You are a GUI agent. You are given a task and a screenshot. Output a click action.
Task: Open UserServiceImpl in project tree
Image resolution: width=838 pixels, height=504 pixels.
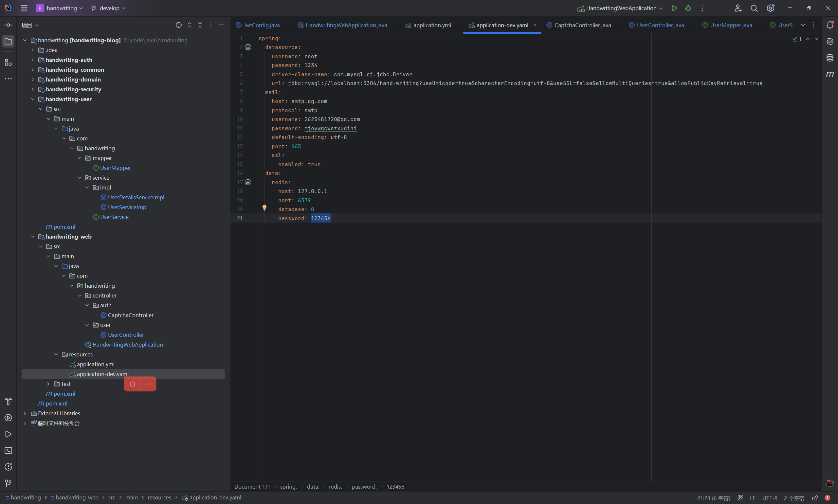tap(127, 207)
